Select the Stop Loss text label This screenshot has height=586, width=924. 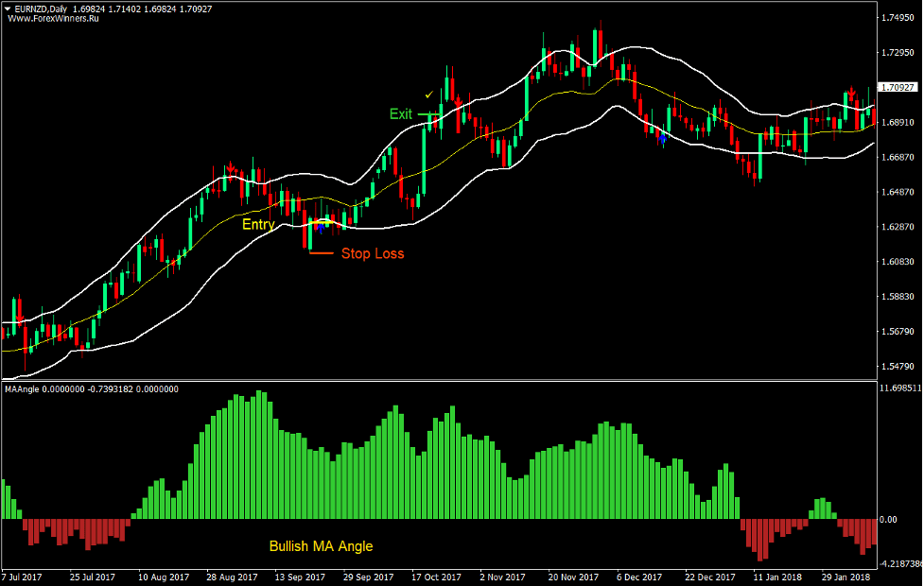click(x=373, y=253)
